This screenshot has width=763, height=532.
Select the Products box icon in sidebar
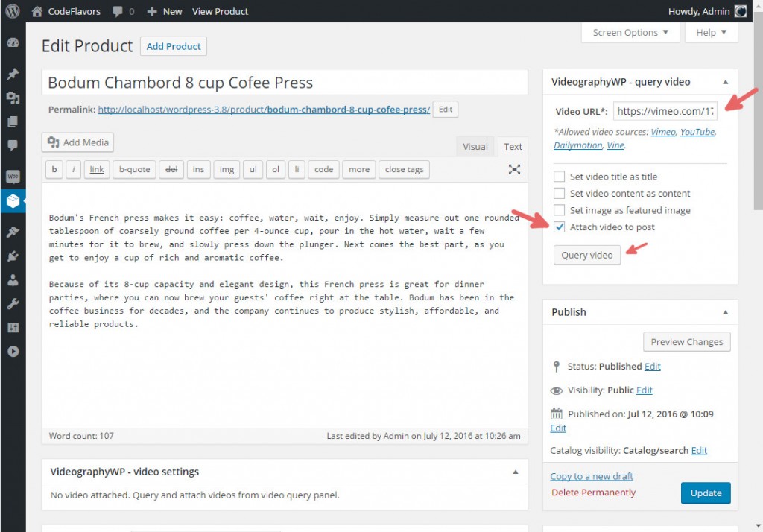tap(13, 200)
